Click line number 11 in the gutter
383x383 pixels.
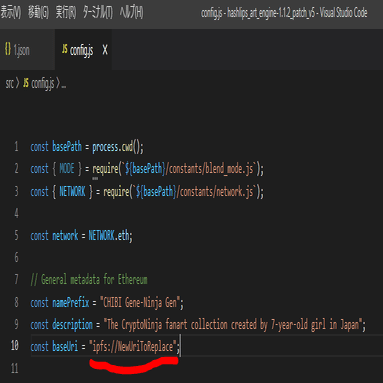pos(14,368)
